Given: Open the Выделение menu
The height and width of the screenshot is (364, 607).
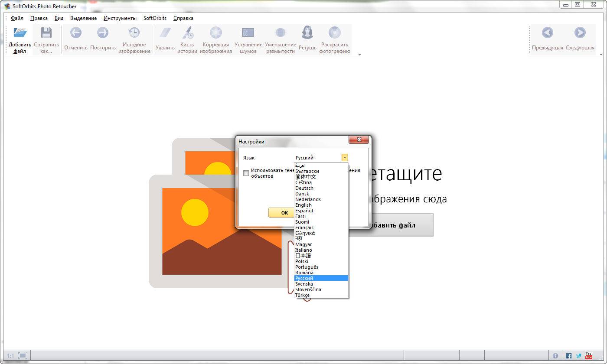Looking at the screenshot, I should 83,18.
